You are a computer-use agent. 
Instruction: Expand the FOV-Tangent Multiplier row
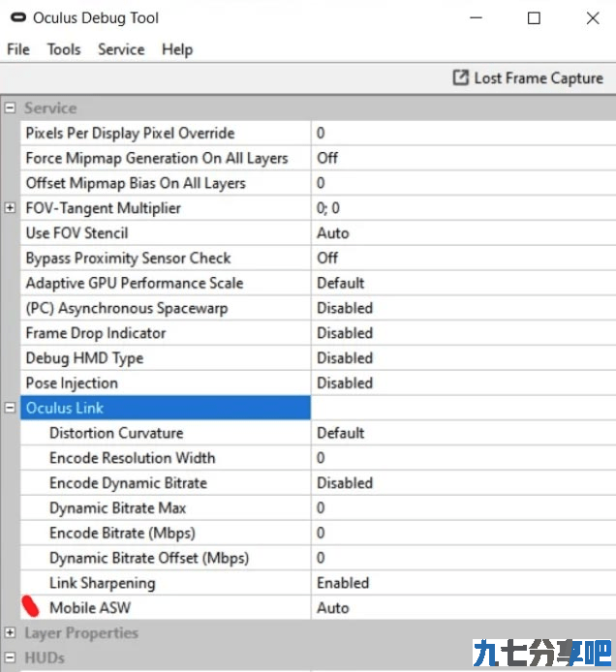[10, 208]
